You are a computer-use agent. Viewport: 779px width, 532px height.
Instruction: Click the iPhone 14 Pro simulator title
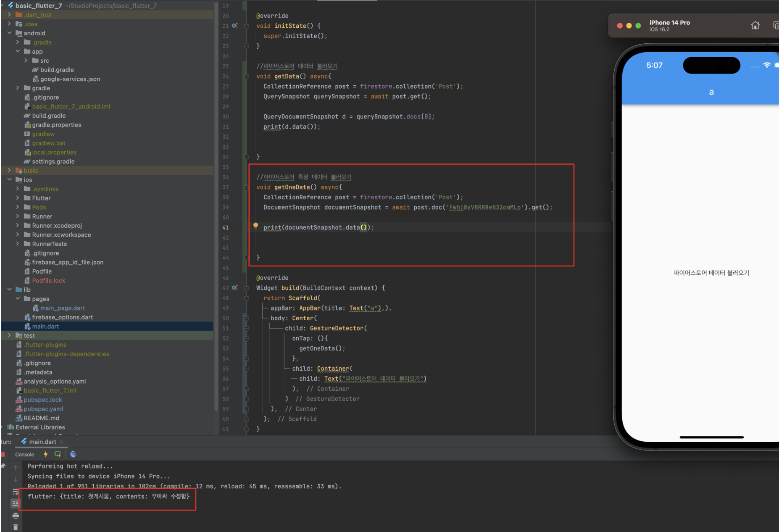coord(669,23)
